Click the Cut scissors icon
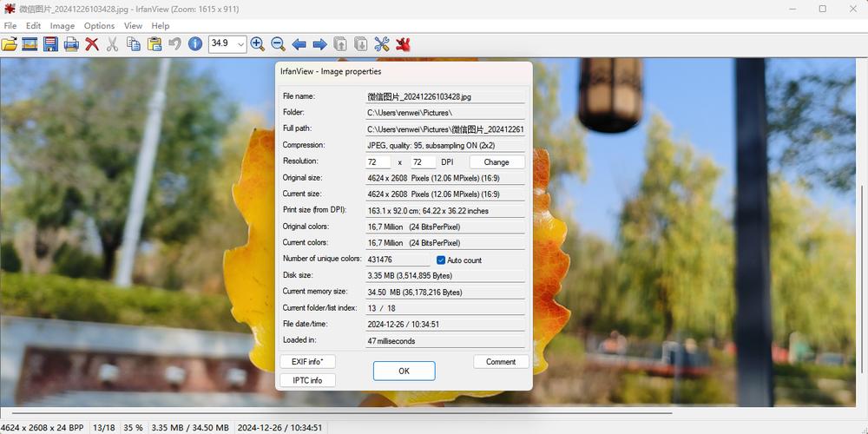Image resolution: width=868 pixels, height=434 pixels. tap(112, 44)
